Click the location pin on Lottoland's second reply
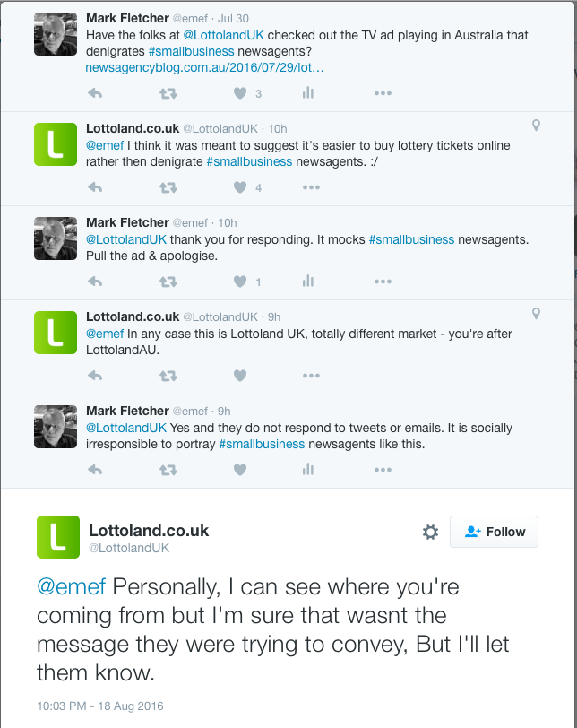The width and height of the screenshot is (577, 728). click(536, 314)
